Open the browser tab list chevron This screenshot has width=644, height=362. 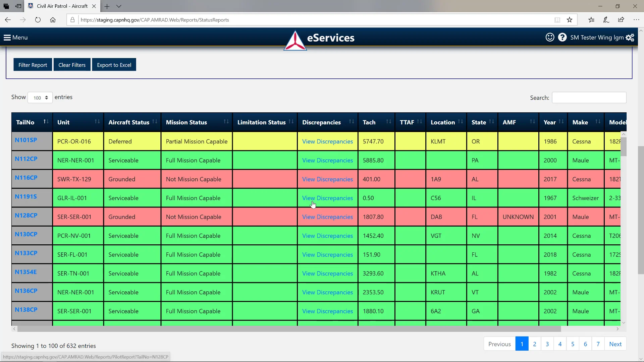pyautogui.click(x=119, y=6)
